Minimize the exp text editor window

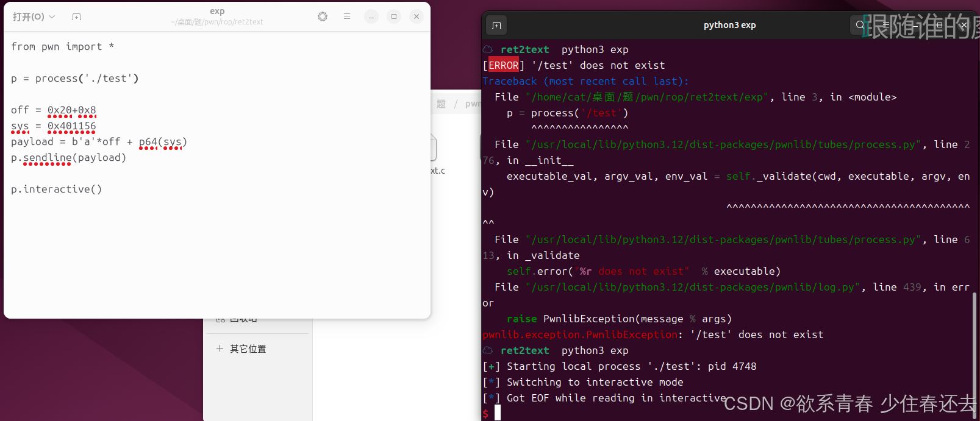371,16
